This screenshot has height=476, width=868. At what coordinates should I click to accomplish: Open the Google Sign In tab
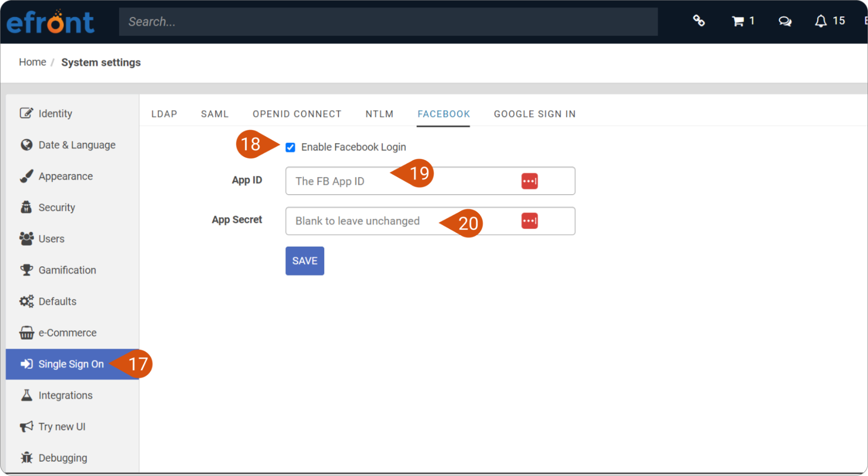(535, 114)
